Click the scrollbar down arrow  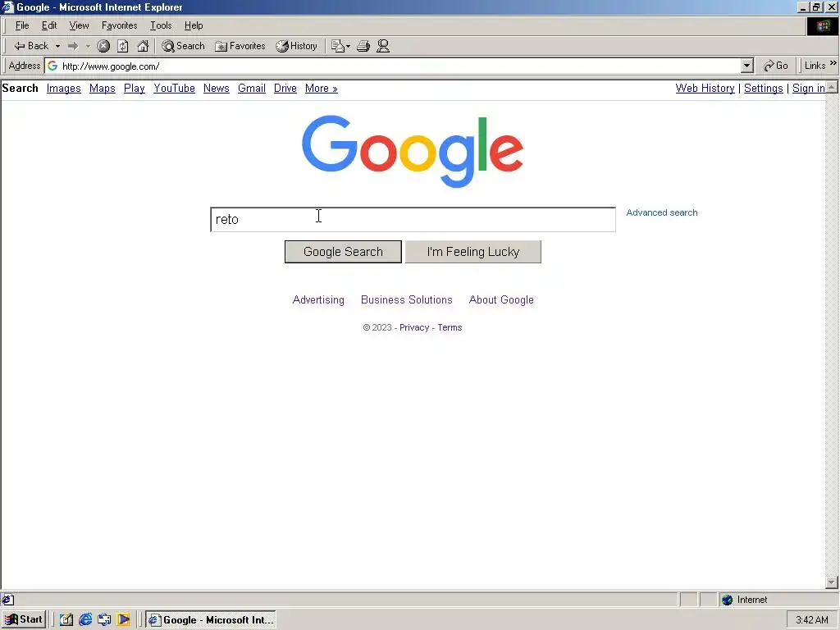point(832,582)
